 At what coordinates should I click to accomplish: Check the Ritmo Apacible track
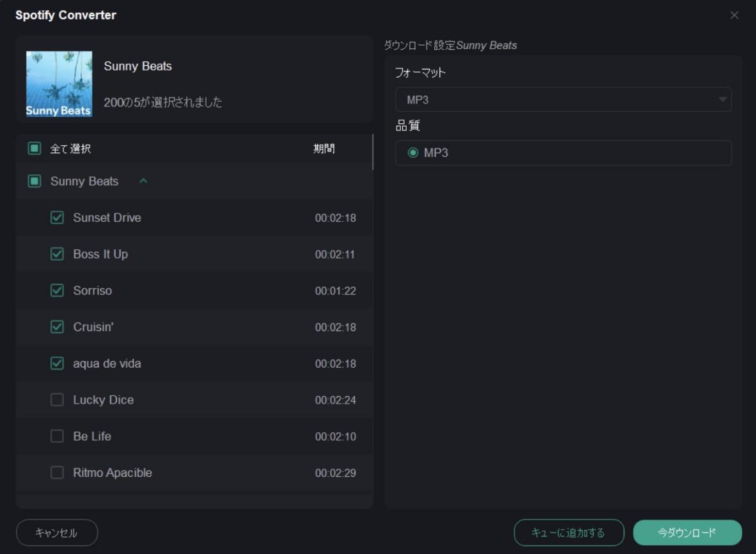click(57, 472)
